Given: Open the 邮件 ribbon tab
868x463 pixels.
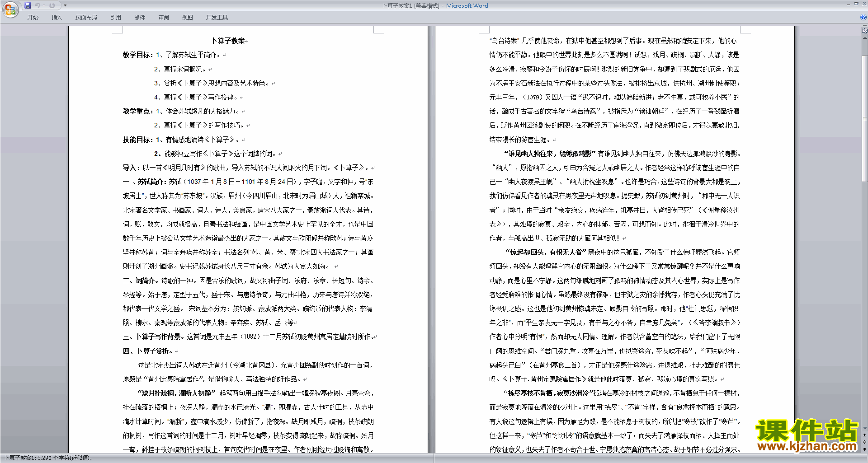Looking at the screenshot, I should (x=140, y=17).
